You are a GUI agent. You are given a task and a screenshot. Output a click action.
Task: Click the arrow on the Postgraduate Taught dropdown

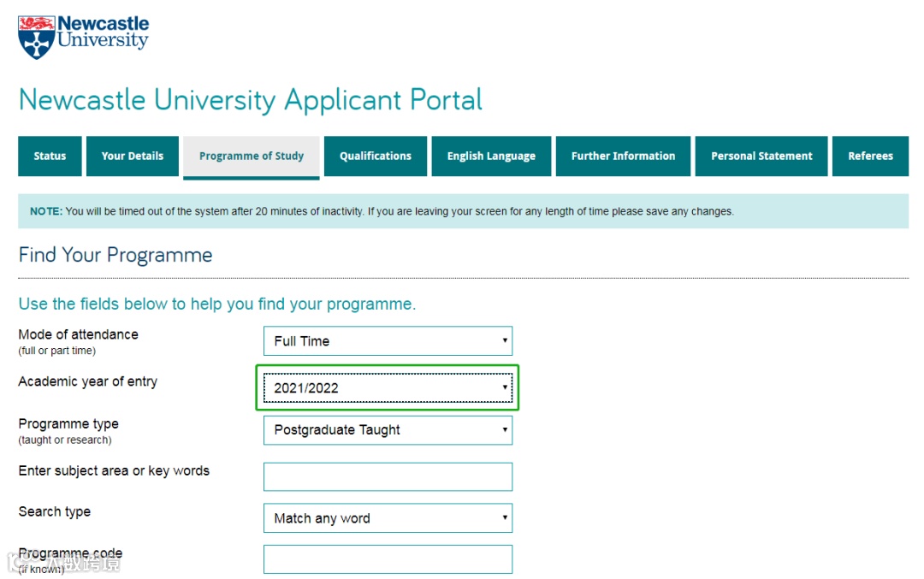[x=505, y=429]
